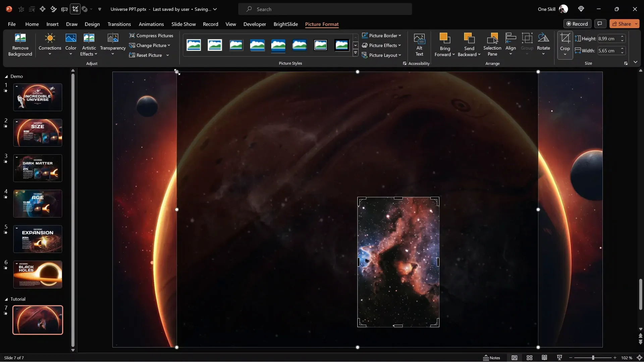Viewport: 644px width, 362px height.
Task: Switch to the Home tab
Action: coord(32,24)
